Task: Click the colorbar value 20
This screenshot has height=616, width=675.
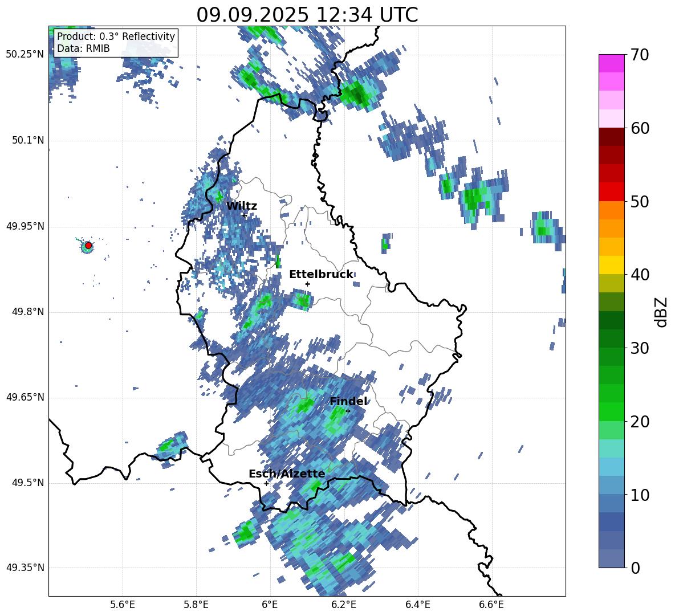Action: (640, 422)
